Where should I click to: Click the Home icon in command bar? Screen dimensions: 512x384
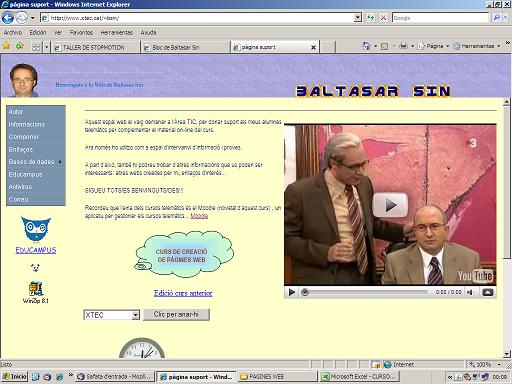coord(366,46)
